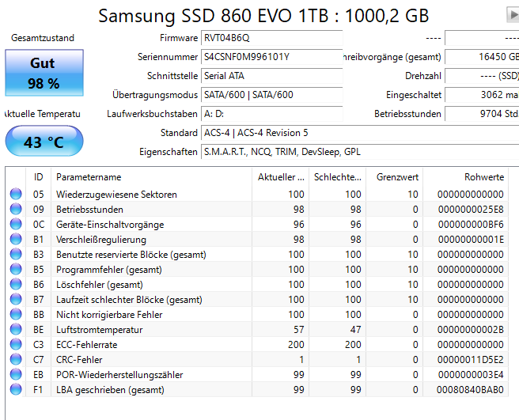Click raw value 00000011D5E2
Screen dimensions: 519x420
pos(470,360)
